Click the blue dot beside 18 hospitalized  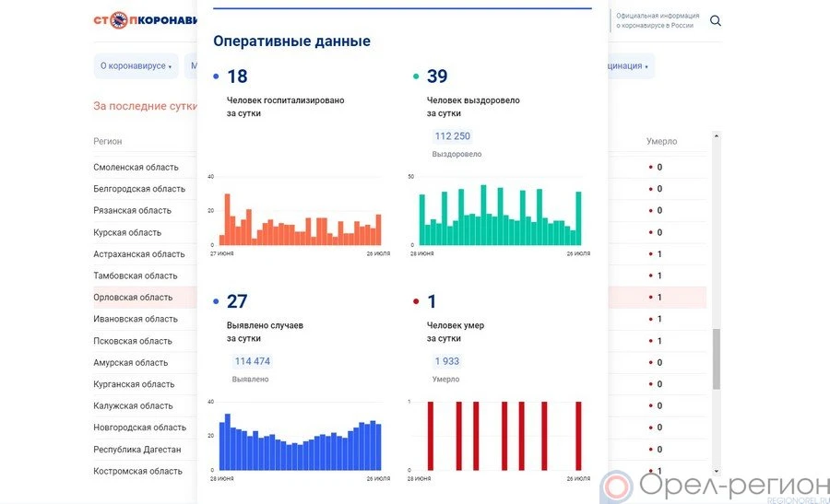click(217, 76)
